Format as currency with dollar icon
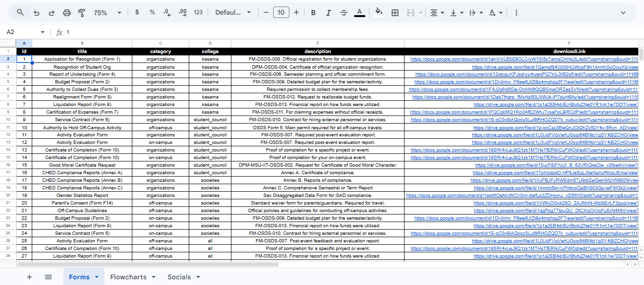This screenshot has height=285, width=644. pyautogui.click(x=137, y=12)
